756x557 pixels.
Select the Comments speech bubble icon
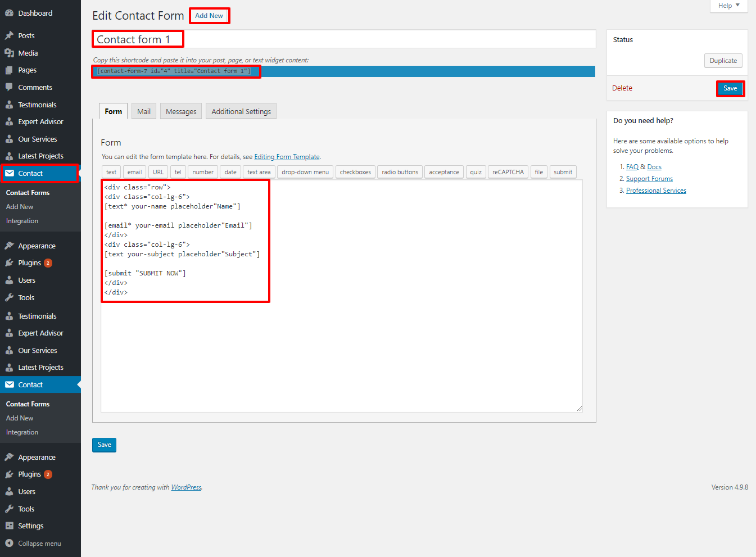pos(9,87)
